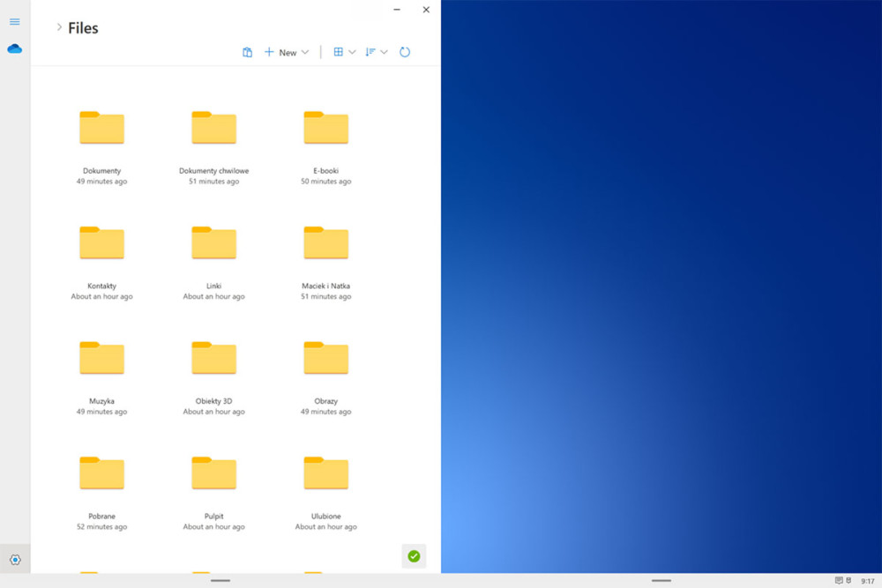The height and width of the screenshot is (588, 882).
Task: Select the Pulpit name label
Action: click(x=213, y=517)
